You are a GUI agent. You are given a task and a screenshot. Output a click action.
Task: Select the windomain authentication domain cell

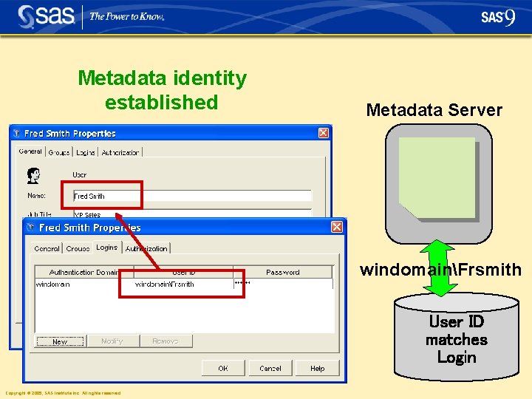[84, 284]
